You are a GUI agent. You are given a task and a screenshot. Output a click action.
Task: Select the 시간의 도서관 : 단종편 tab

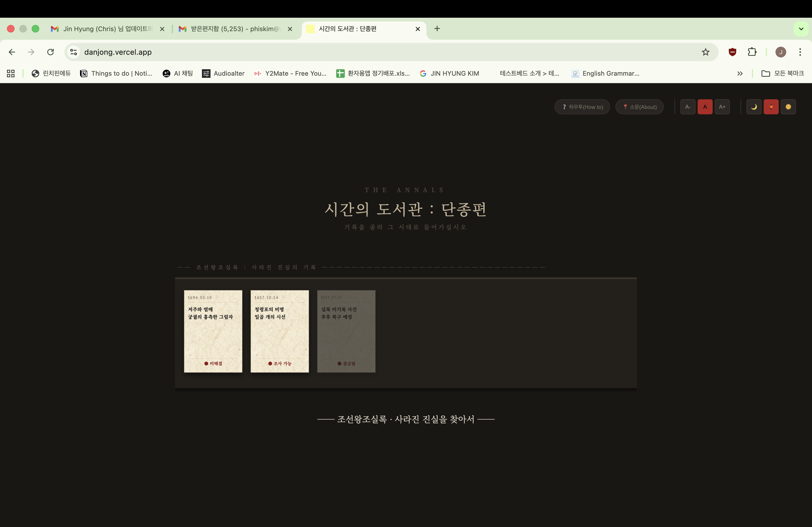coord(364,29)
